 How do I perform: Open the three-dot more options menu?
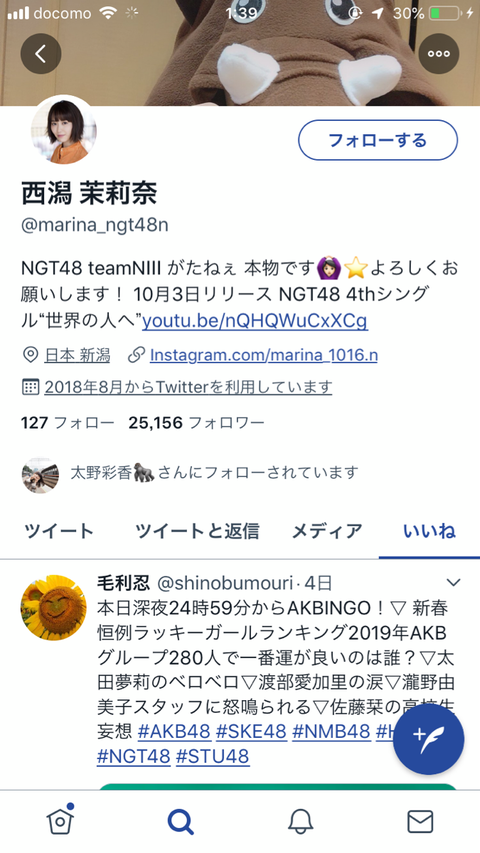pyautogui.click(x=439, y=54)
